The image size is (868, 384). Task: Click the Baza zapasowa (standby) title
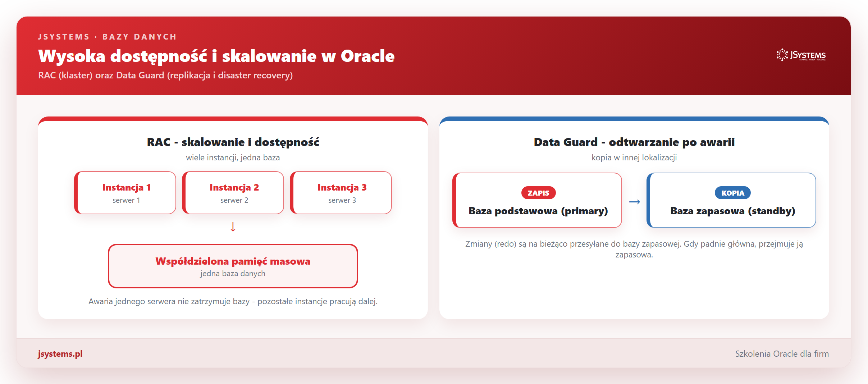coord(732,211)
